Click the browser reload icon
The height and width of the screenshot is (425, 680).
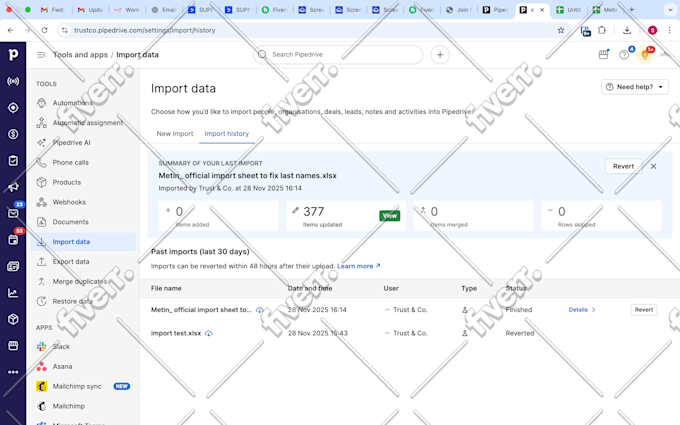coord(44,30)
